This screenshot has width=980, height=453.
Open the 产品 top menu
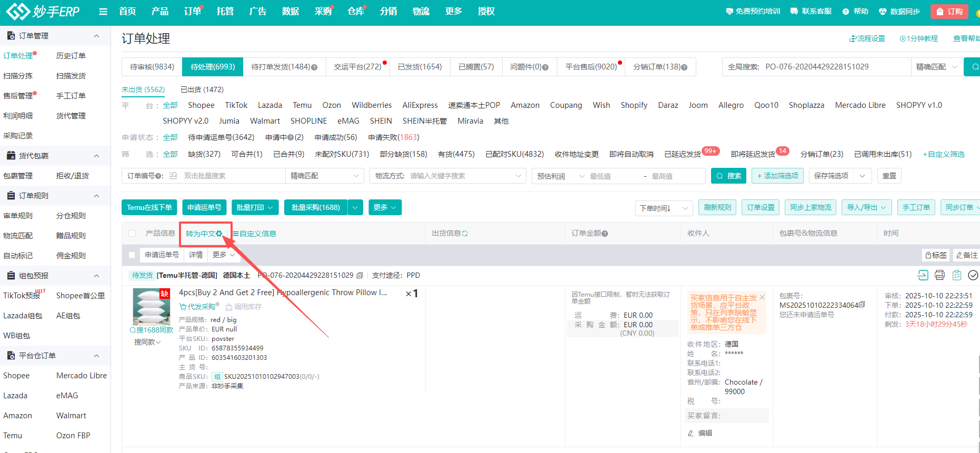pos(160,12)
